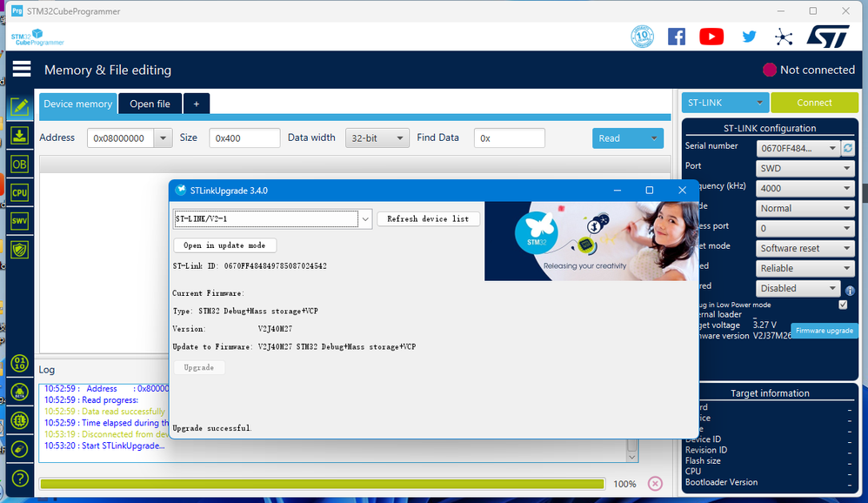
Task: Close the STLinkUpgrade dialog window
Action: click(x=682, y=190)
